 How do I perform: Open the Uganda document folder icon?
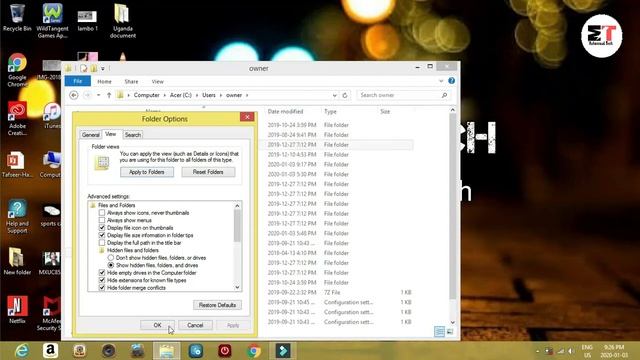pos(122,21)
